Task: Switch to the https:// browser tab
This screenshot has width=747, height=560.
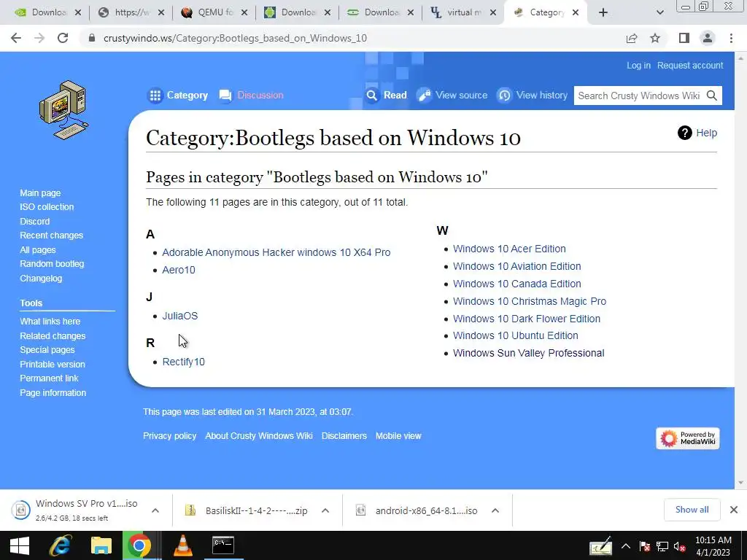Action: point(131,12)
